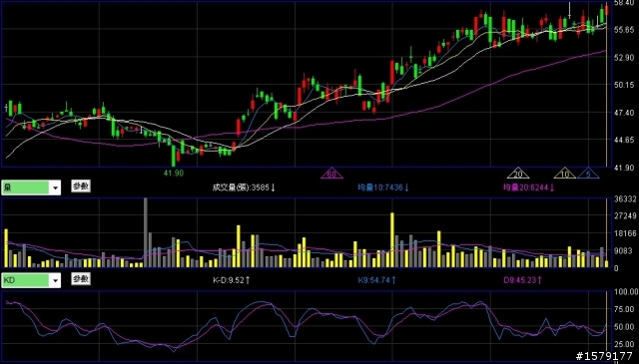Click the 50.00 KD axis label
This screenshot has width=639, height=364.
tap(624, 326)
